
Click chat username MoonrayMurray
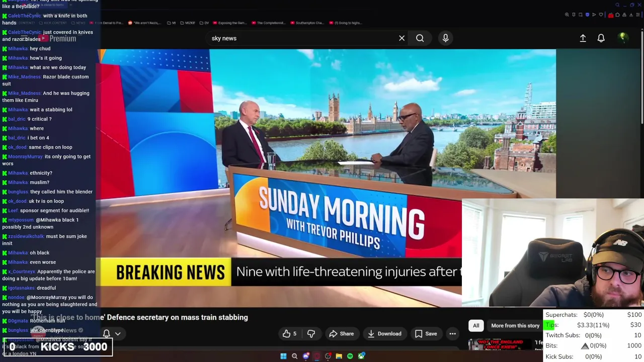pos(26,156)
